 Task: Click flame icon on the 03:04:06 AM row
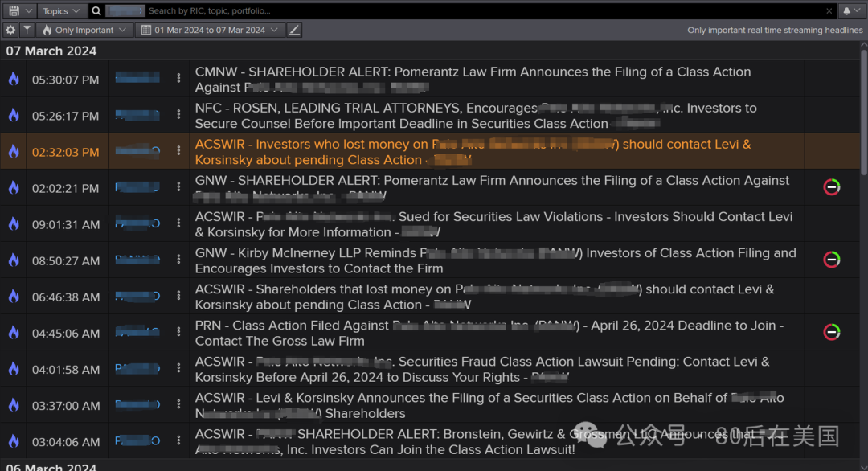click(14, 442)
